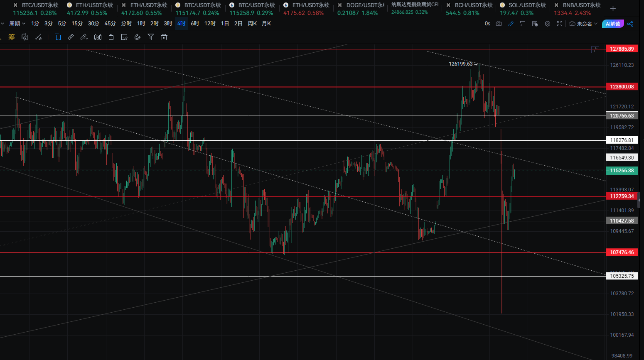
Task: Click the AI解读 button
Action: point(613,24)
